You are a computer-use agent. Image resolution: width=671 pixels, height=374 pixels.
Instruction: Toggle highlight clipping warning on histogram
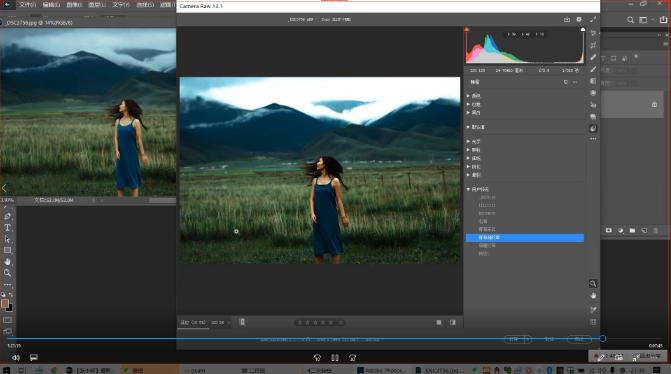click(x=583, y=30)
